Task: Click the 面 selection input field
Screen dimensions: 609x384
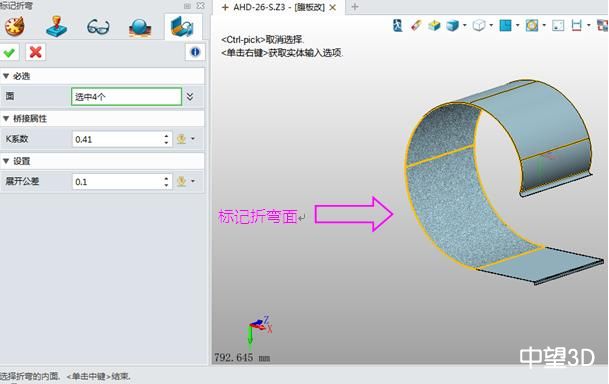Action: pyautogui.click(x=126, y=97)
